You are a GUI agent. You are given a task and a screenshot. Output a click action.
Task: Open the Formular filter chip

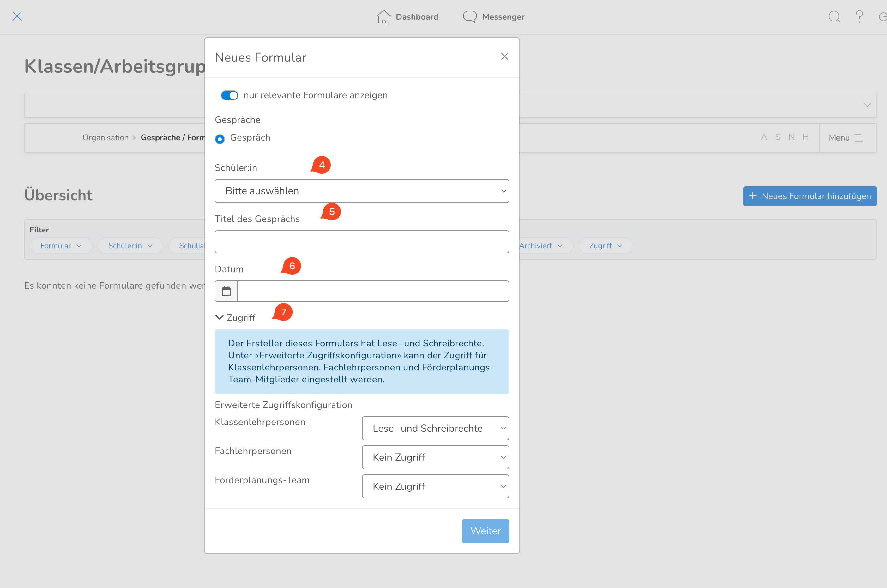point(61,246)
